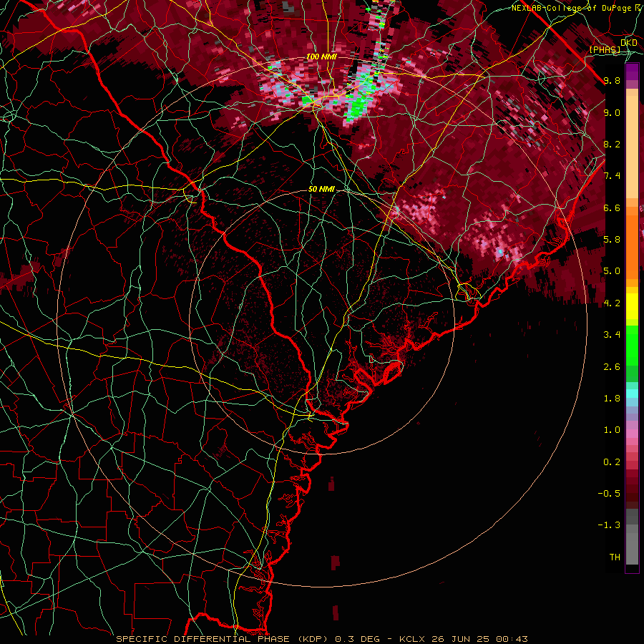Click the 3.4 scale value
644x644 pixels.
pos(612,335)
